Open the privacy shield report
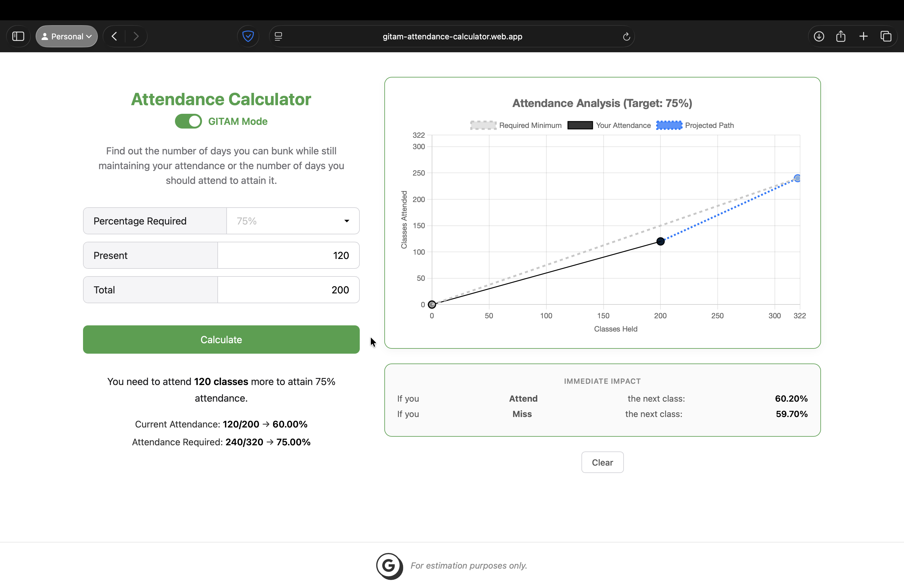 pos(248,37)
